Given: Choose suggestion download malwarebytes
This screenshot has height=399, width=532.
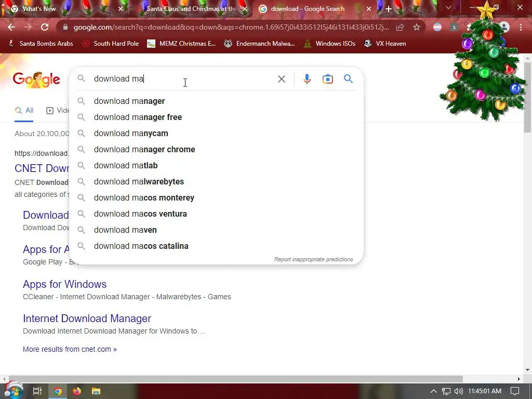Looking at the screenshot, I should click(216, 181).
